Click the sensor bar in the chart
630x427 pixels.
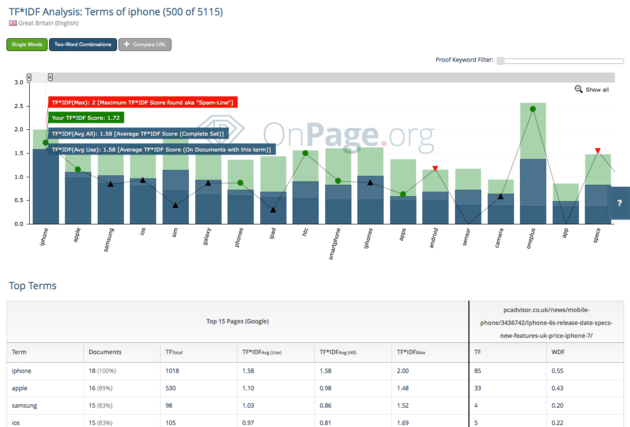(468, 196)
